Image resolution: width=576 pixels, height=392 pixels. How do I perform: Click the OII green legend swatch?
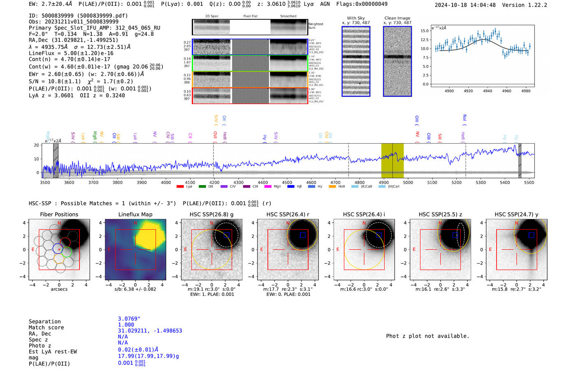click(x=202, y=187)
